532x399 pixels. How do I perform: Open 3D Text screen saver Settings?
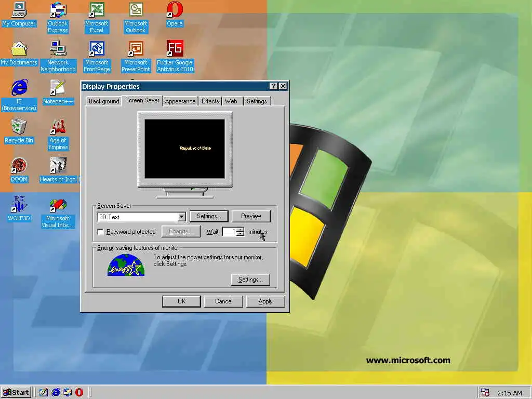(209, 217)
